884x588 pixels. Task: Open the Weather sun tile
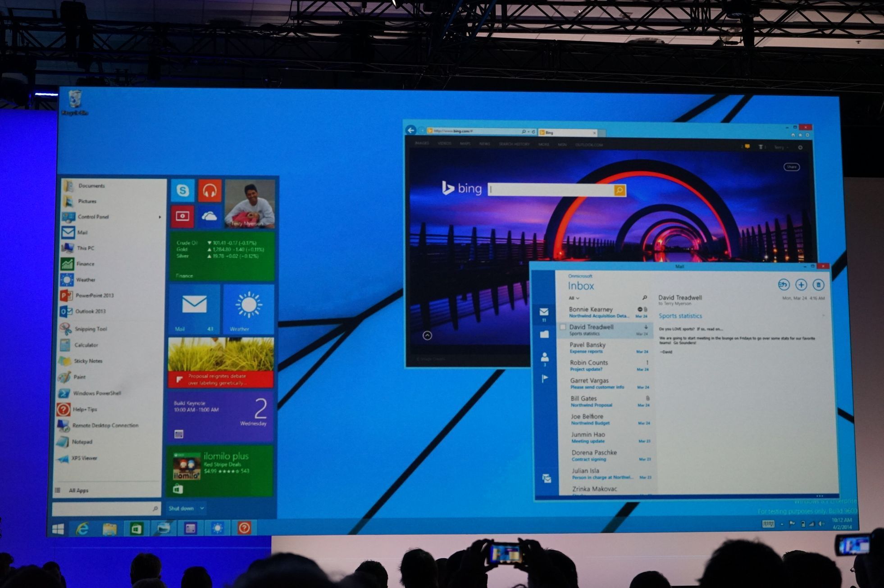(x=248, y=309)
